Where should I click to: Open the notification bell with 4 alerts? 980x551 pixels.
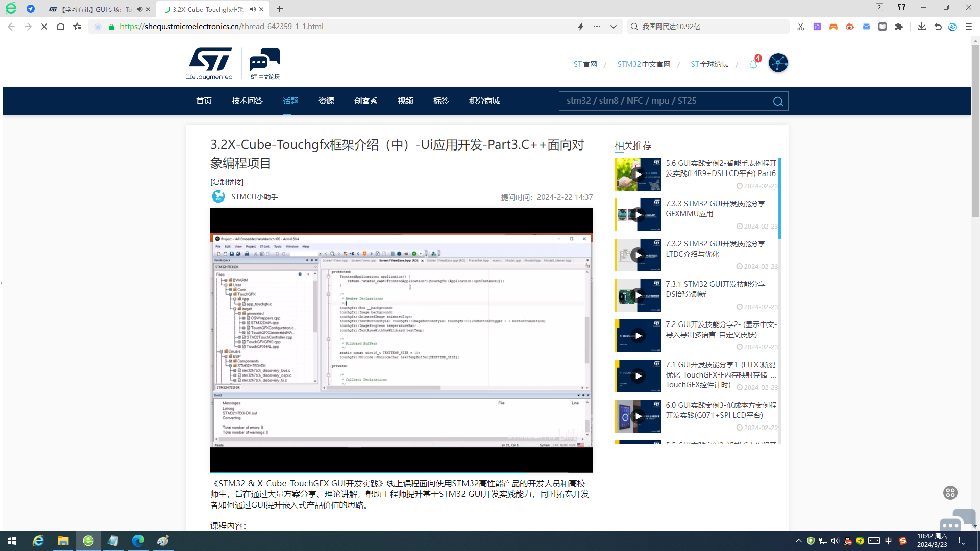(x=754, y=63)
